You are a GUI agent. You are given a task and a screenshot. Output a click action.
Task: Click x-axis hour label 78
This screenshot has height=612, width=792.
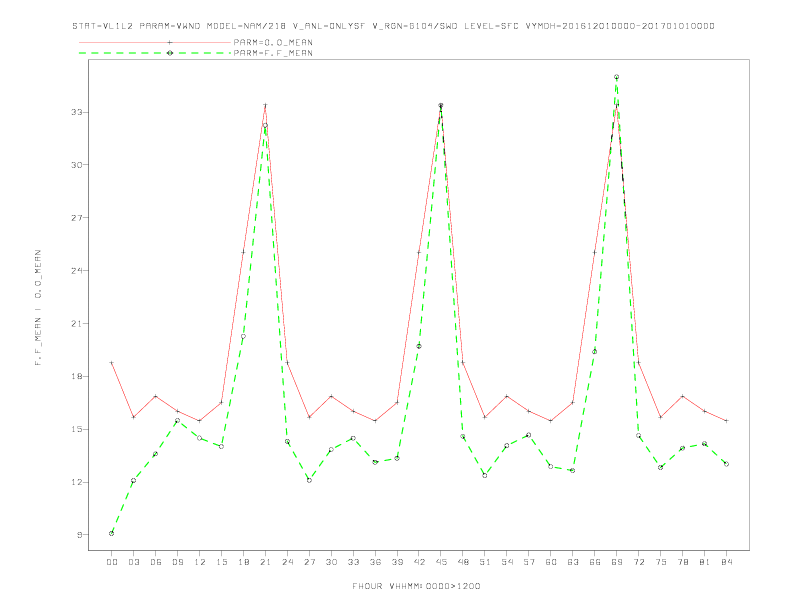[x=682, y=562]
